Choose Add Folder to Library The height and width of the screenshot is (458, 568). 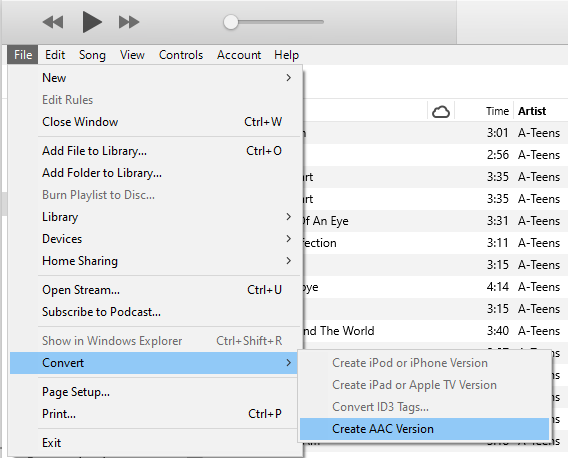155,173
